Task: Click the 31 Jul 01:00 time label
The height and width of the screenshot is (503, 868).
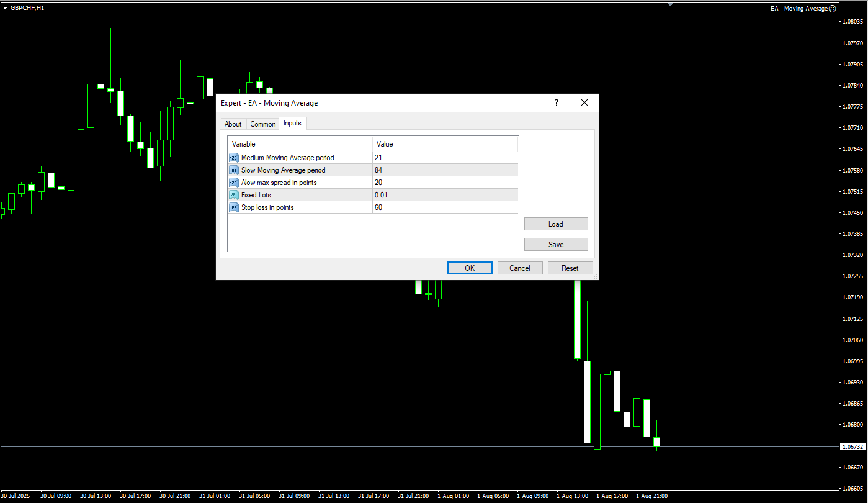Action: [215, 496]
